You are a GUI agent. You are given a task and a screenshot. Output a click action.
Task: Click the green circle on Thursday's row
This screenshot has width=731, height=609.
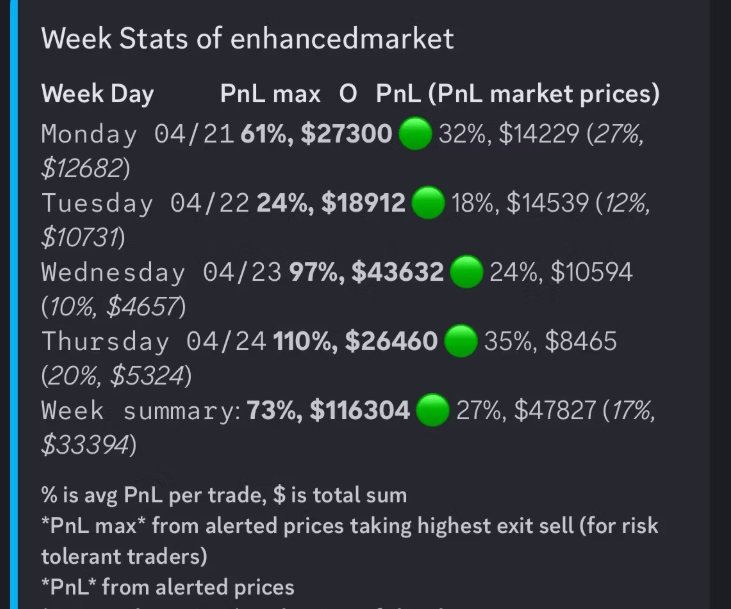click(x=461, y=340)
